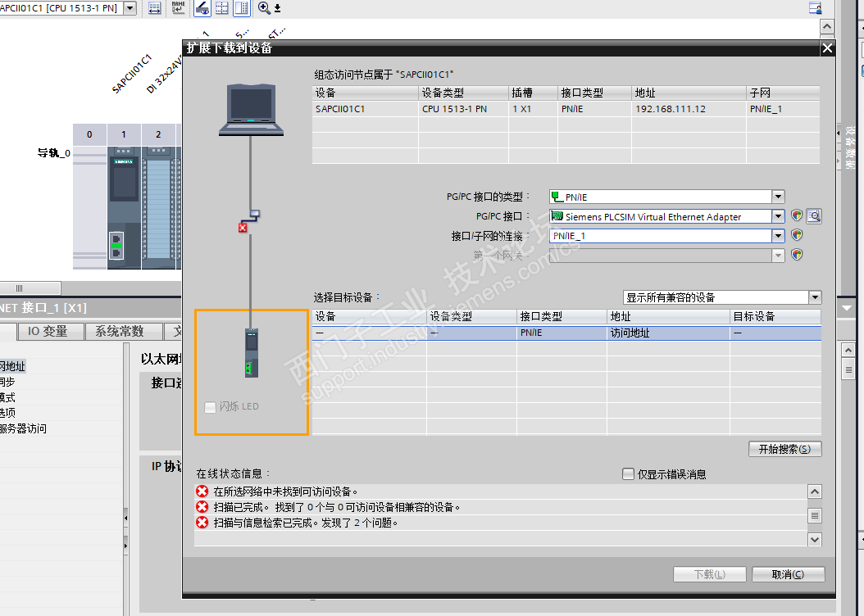The width and height of the screenshot is (864, 616).
Task: Open the PG/PC 接口的类型 dropdown showing PN/IE
Action: [x=778, y=197]
